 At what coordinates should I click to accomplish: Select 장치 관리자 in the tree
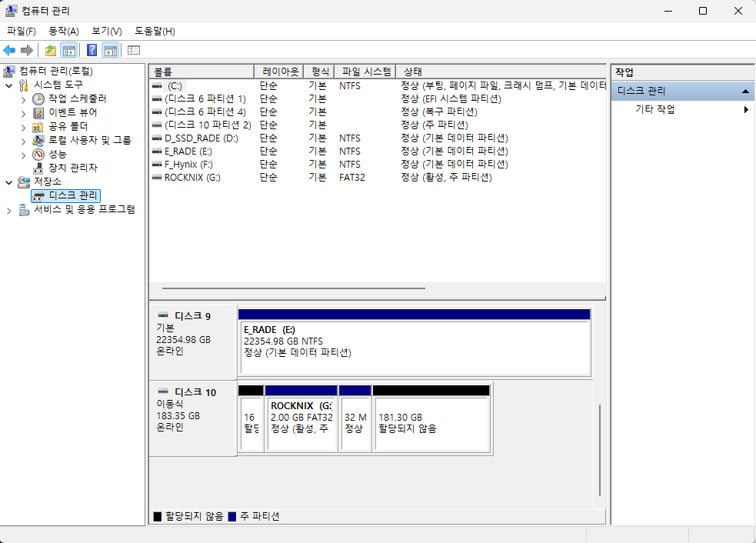tap(73, 168)
